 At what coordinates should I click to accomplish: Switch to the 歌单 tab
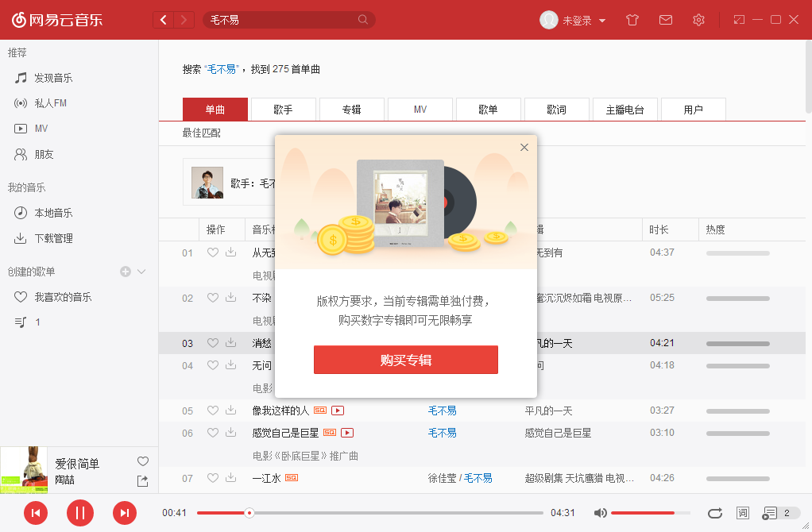tap(489, 110)
